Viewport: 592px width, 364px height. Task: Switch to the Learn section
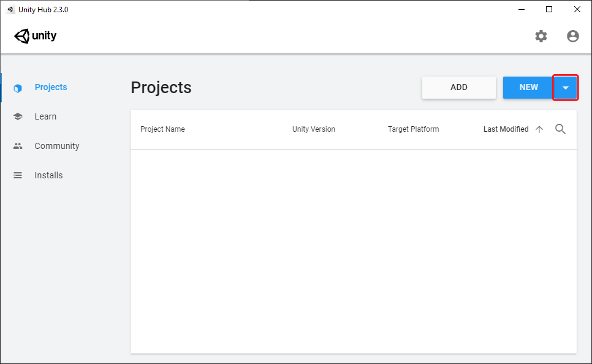click(45, 116)
